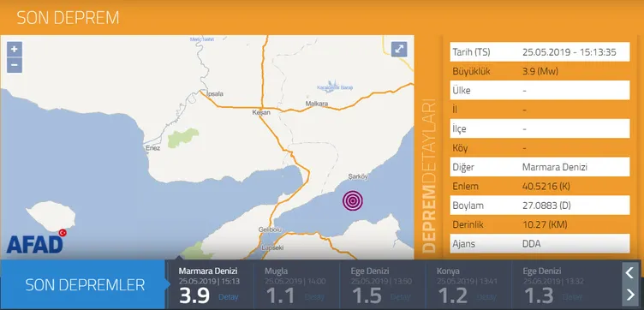Viewport: 644px width, 310px height.
Task: Click the Derinlik label
Action: tap(468, 224)
